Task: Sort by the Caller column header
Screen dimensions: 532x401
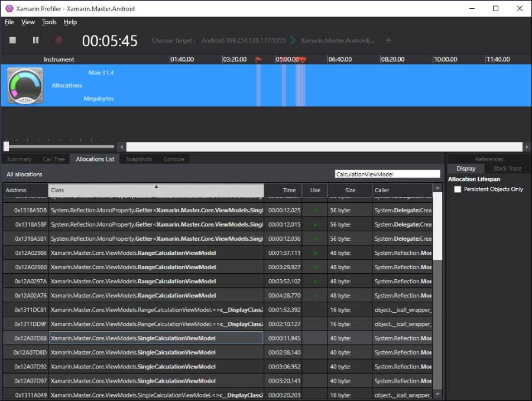Action: 403,190
